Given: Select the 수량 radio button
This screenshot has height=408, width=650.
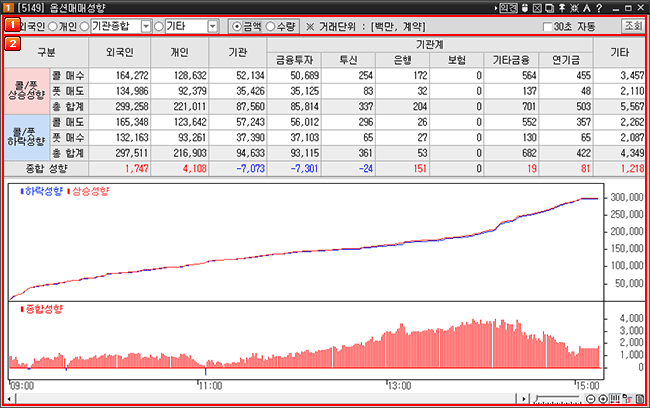Looking at the screenshot, I should pyautogui.click(x=271, y=26).
